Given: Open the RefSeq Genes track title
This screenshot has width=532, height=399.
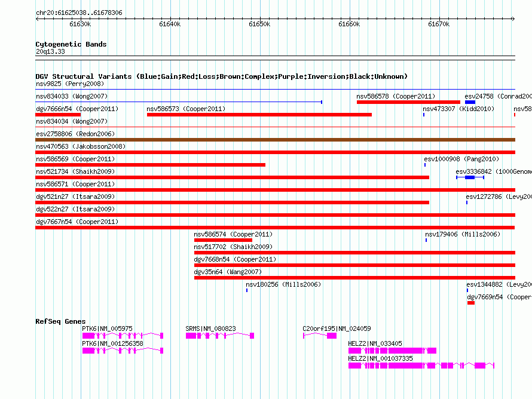Looking at the screenshot, I should [x=60, y=321].
